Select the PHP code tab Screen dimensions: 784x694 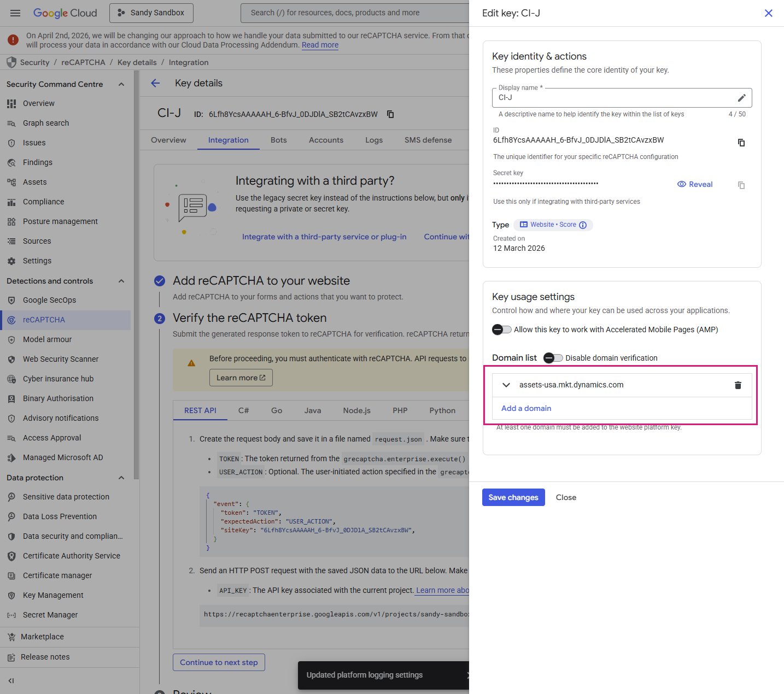coord(400,410)
